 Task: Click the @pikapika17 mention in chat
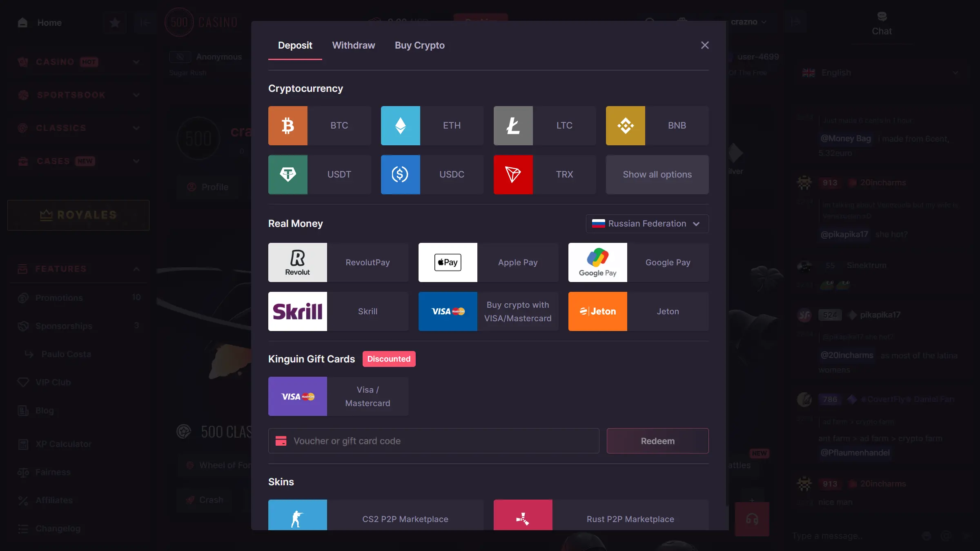click(844, 234)
